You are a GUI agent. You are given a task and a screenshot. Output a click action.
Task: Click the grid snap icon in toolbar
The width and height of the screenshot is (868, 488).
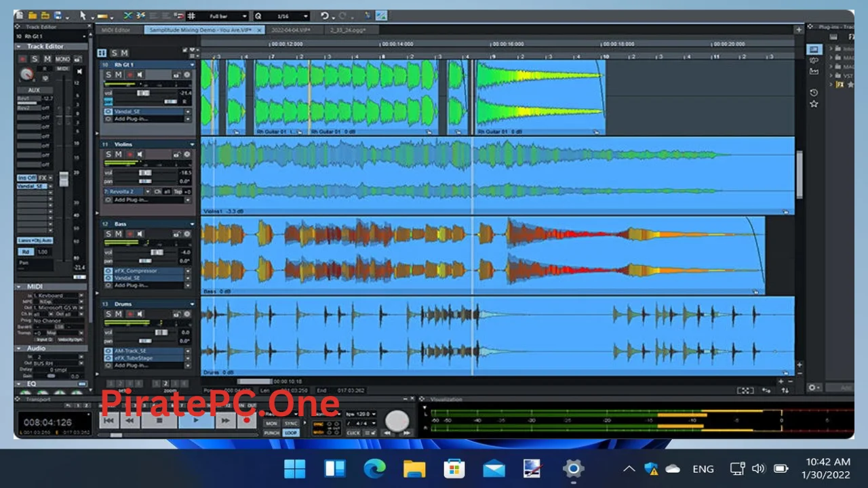[x=191, y=16]
